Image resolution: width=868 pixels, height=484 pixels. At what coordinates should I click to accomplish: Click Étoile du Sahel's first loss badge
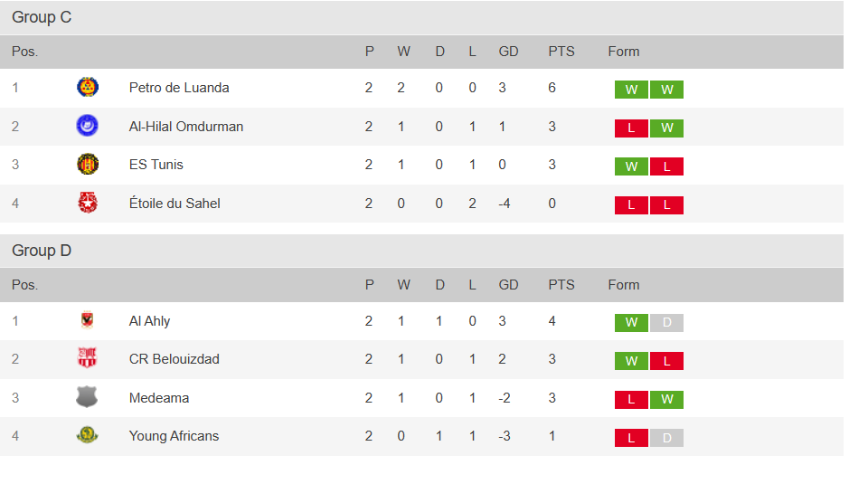coord(631,205)
